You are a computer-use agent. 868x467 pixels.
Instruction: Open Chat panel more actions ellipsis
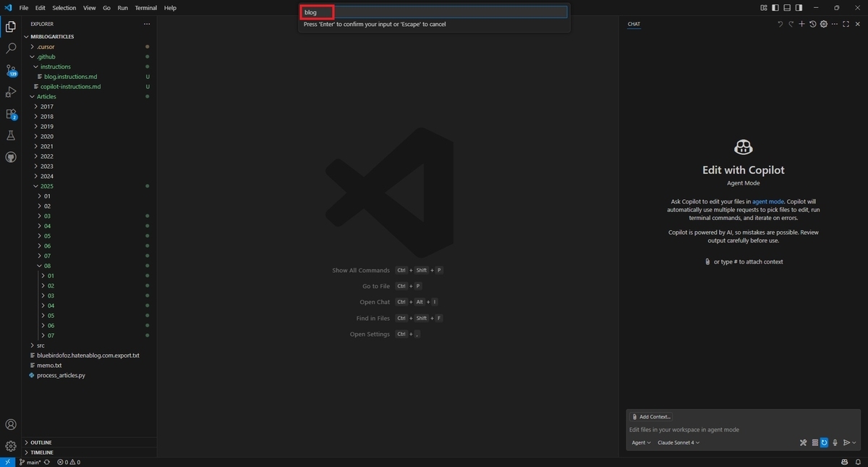835,24
